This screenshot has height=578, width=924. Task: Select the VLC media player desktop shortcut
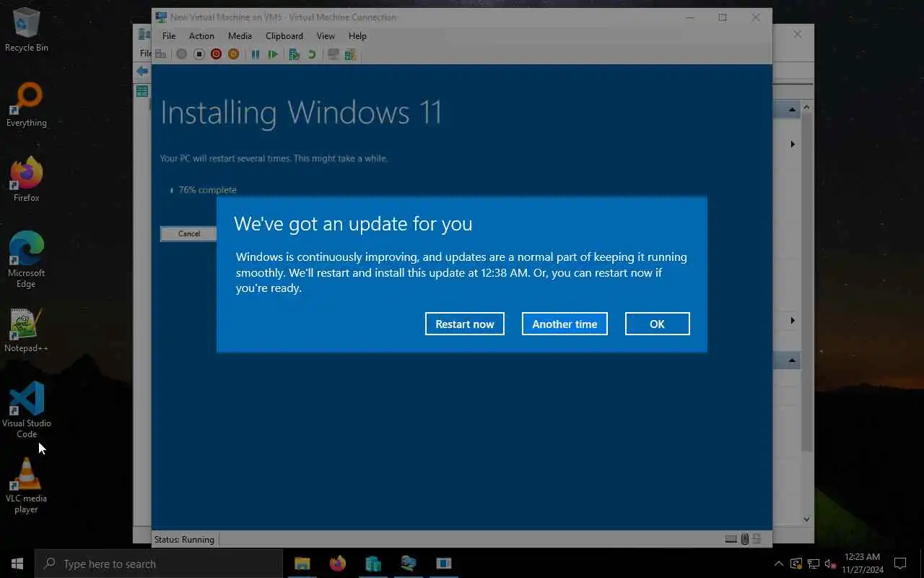pyautogui.click(x=27, y=486)
